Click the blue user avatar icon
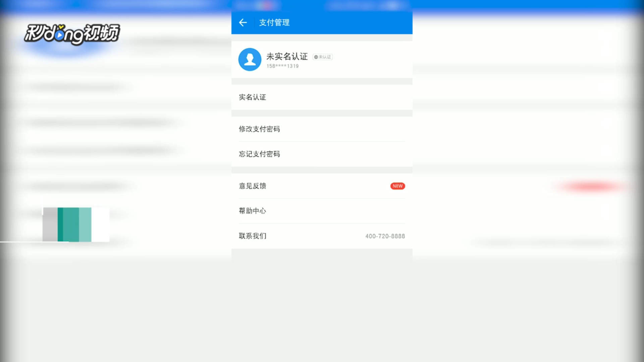Screen dimensions: 644x362 coord(250,59)
